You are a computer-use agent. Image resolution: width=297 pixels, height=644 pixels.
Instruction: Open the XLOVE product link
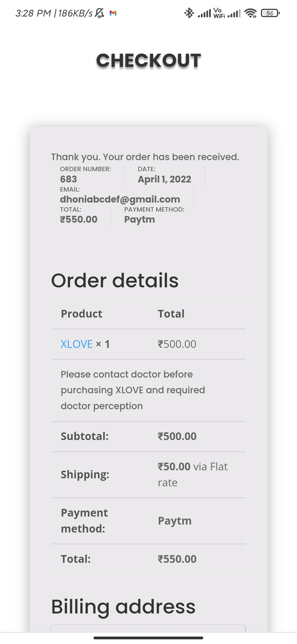tap(76, 344)
